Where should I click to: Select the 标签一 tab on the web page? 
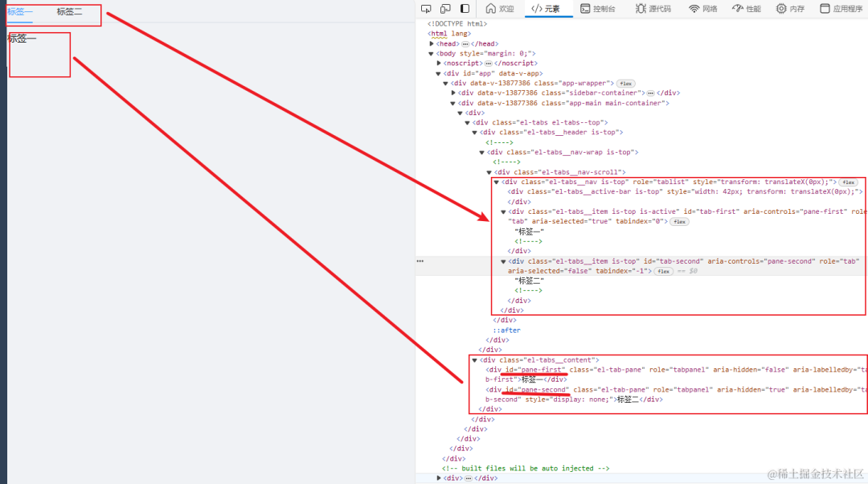click(19, 11)
